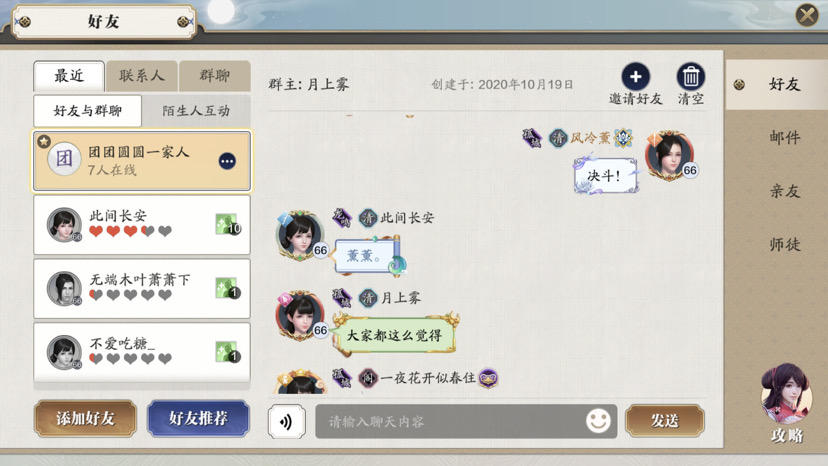Open the 师徒 side menu

pos(784,244)
